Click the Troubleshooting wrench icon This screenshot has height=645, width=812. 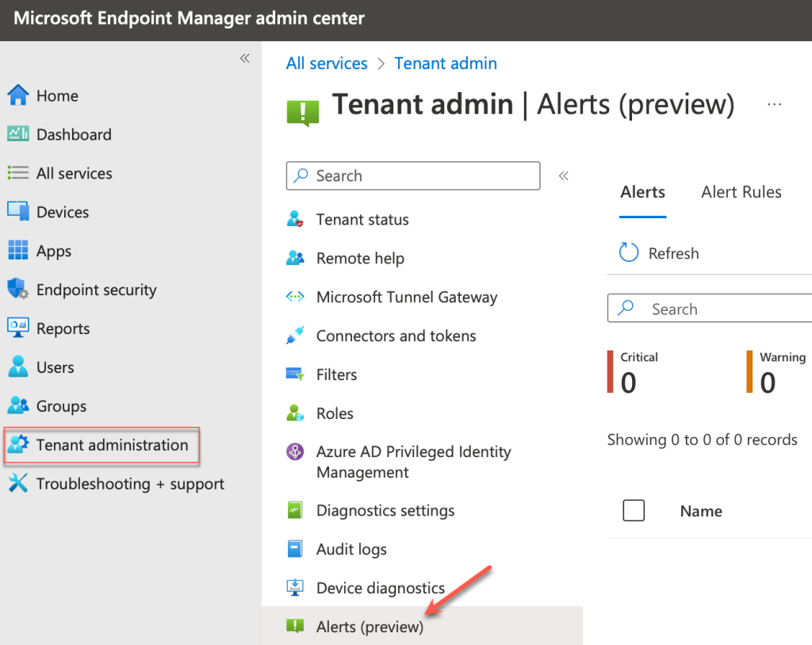tap(18, 483)
